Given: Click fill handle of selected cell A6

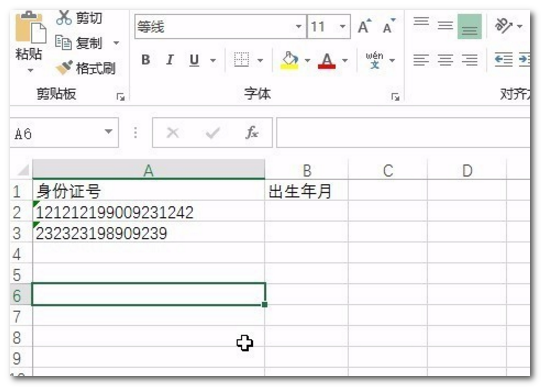Looking at the screenshot, I should tap(265, 305).
